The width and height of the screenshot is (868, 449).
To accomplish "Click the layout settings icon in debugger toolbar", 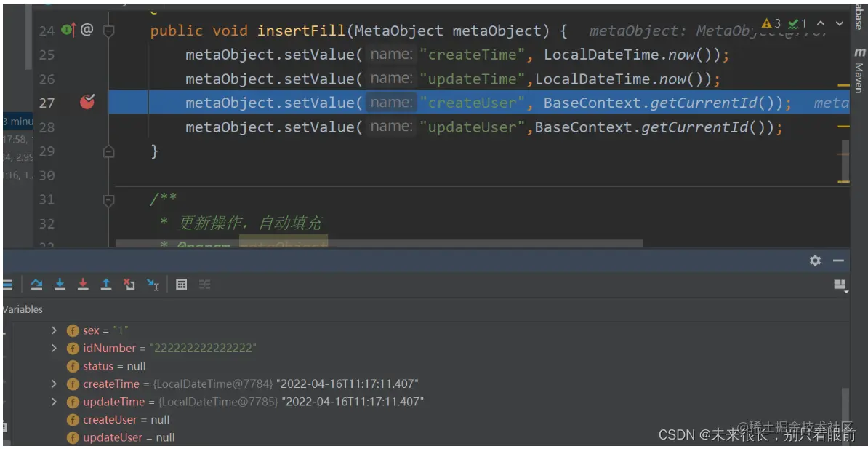I will point(840,285).
